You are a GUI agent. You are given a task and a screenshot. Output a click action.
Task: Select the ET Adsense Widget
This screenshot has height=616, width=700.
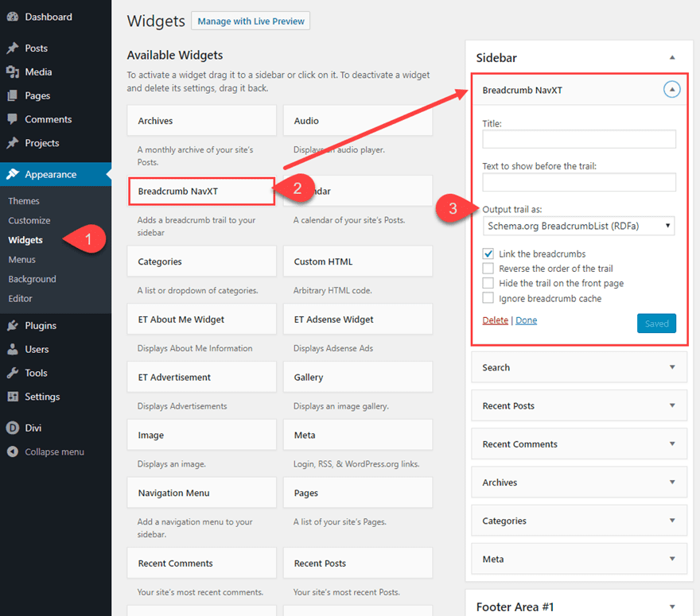(x=358, y=319)
